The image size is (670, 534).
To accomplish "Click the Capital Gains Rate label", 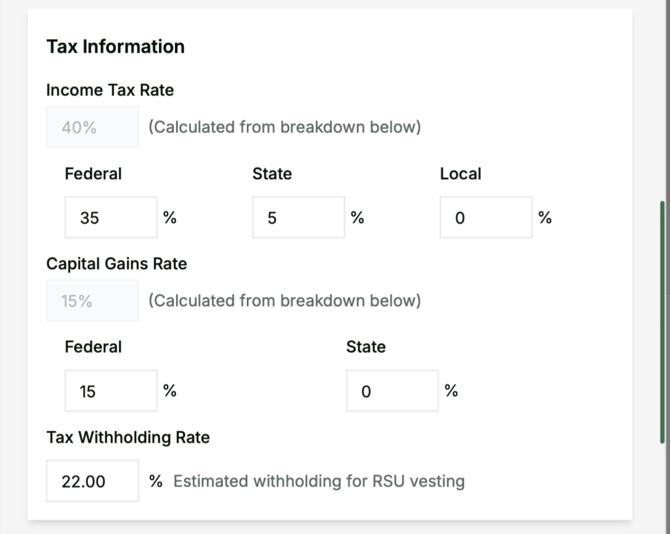I will pos(116,264).
